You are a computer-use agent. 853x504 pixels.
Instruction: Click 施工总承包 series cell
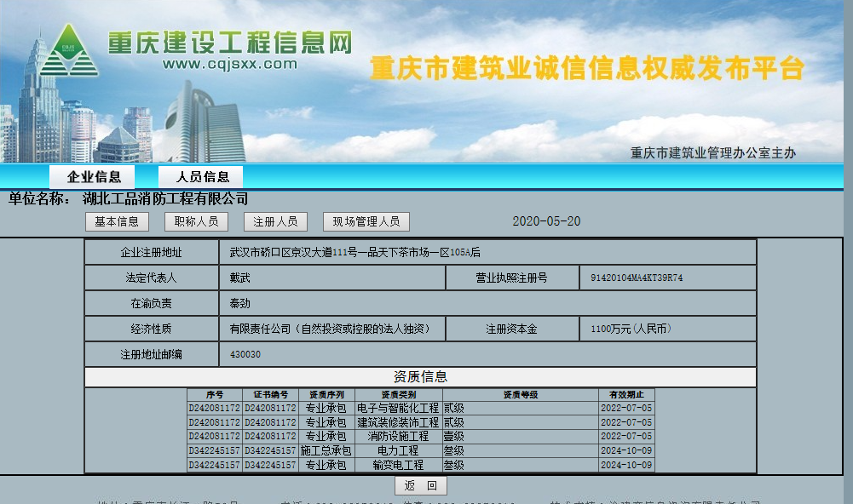[326, 450]
